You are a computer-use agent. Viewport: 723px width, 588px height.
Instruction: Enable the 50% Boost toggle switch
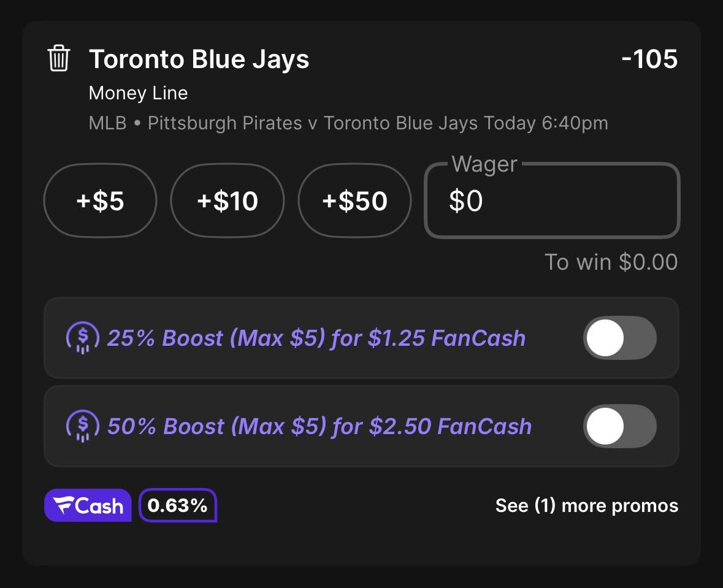[x=620, y=426]
